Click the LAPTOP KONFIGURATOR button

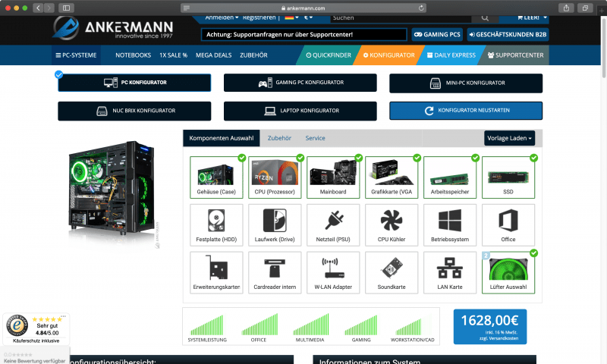point(300,111)
